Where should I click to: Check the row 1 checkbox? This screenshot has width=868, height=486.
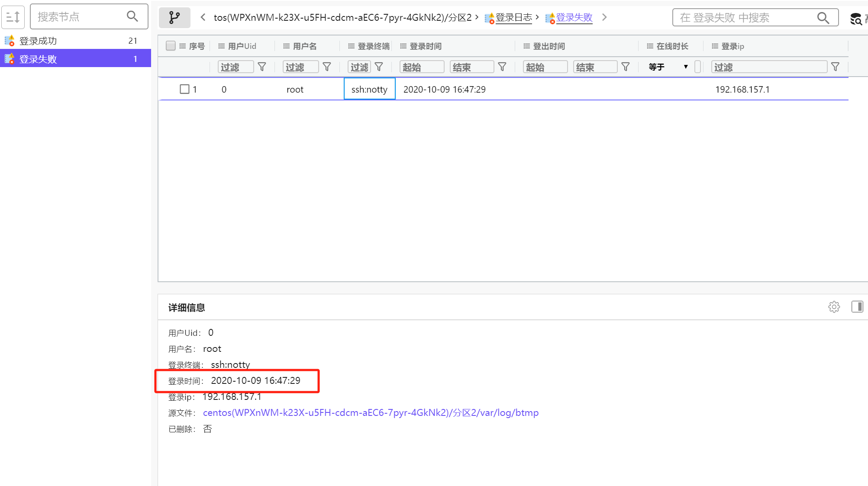184,89
